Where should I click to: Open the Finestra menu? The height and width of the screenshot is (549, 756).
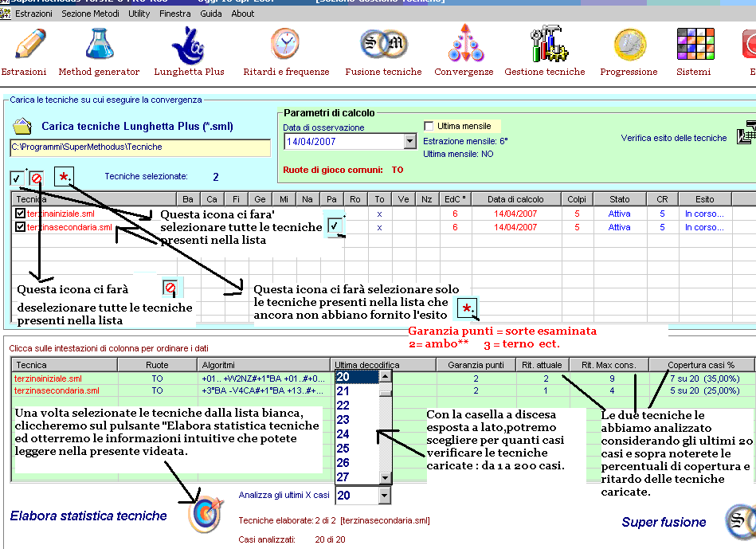coord(175,14)
